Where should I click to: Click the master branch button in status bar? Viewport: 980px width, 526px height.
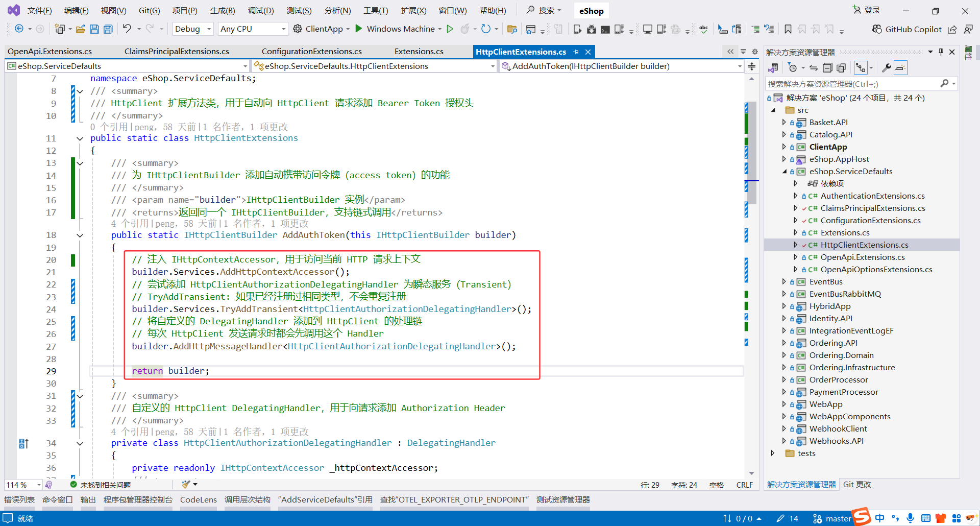pos(832,518)
